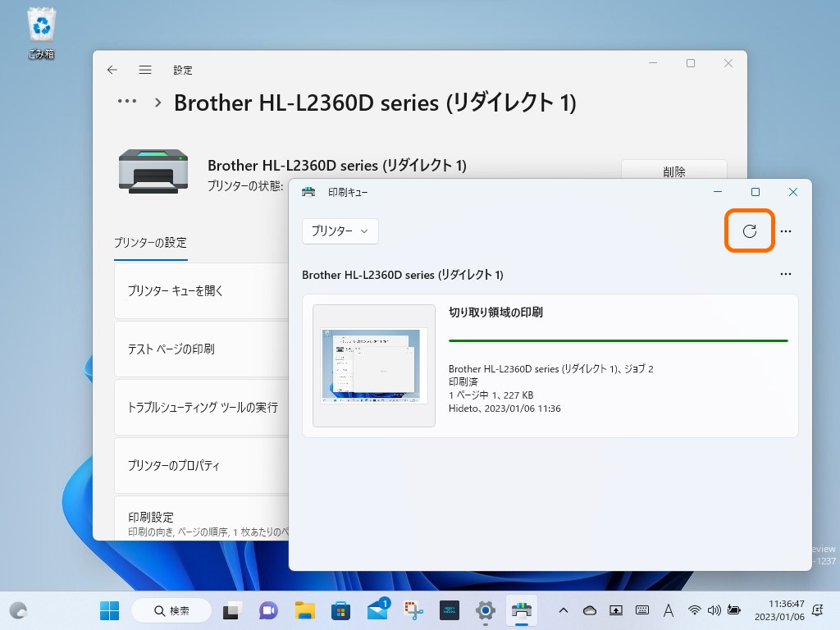Open the Settings hamburger navigation menu
Image resolution: width=840 pixels, height=630 pixels.
(145, 70)
